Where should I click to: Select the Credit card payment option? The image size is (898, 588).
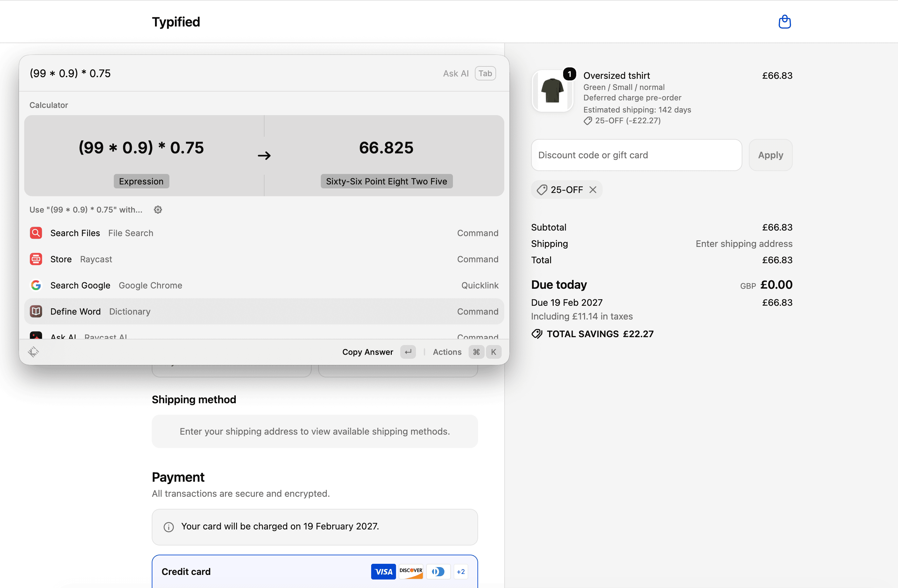(x=315, y=571)
